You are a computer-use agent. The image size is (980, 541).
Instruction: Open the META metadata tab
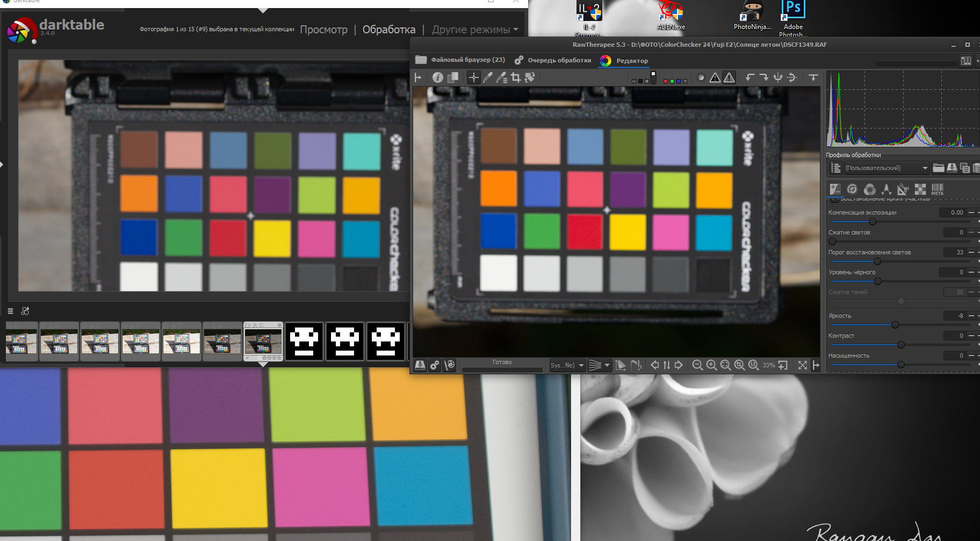[x=937, y=189]
